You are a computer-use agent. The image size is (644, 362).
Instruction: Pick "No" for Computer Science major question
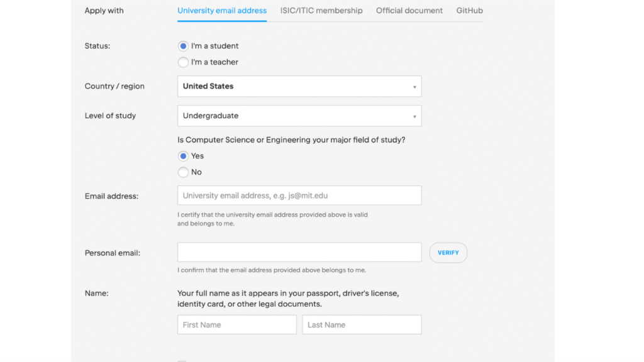183,172
